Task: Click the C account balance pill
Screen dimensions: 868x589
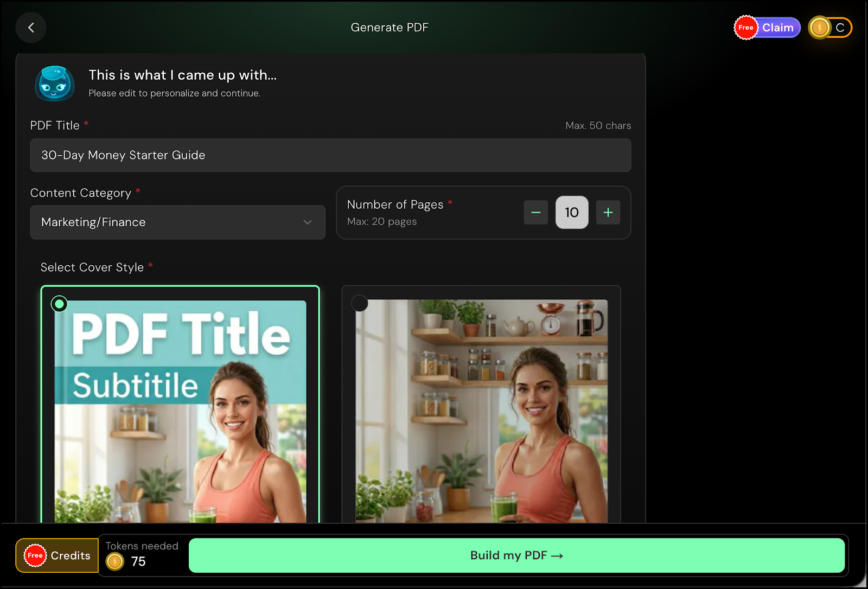Action: coord(840,28)
